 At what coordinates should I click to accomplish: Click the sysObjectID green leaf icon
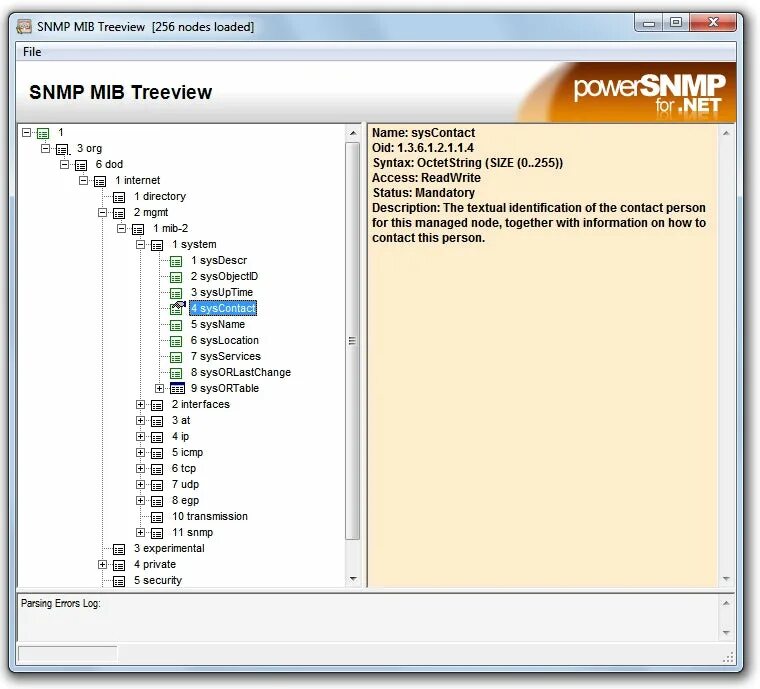pos(176,277)
